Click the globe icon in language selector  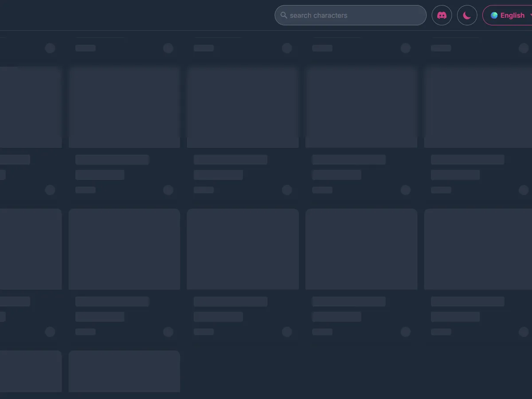(x=494, y=15)
